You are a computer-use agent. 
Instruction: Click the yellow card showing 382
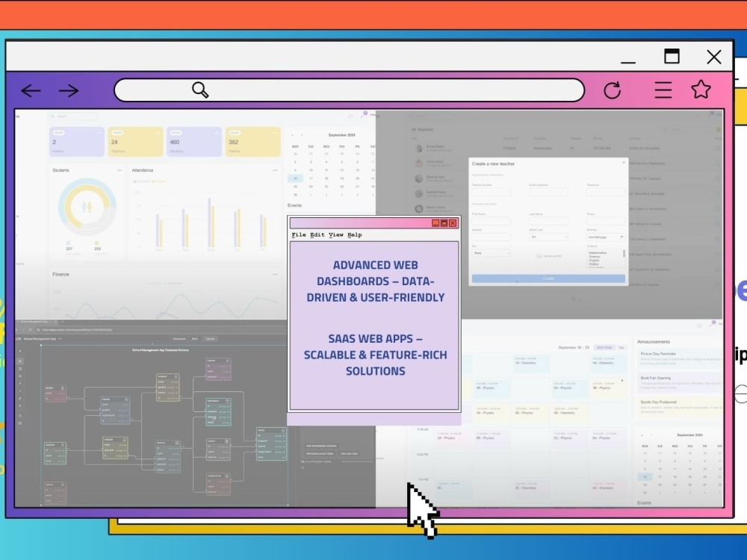[x=253, y=142]
